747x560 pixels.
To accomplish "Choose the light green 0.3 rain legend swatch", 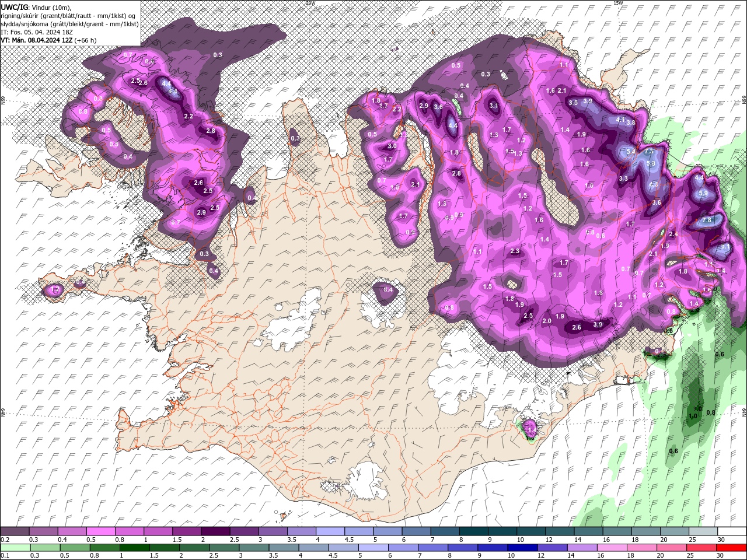I will (x=45, y=548).
